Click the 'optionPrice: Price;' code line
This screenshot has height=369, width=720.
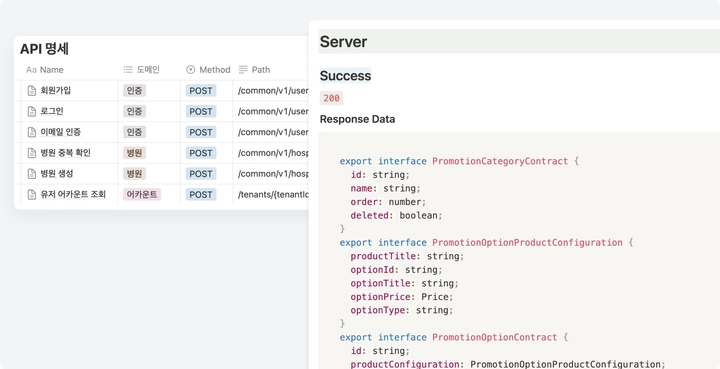point(402,296)
